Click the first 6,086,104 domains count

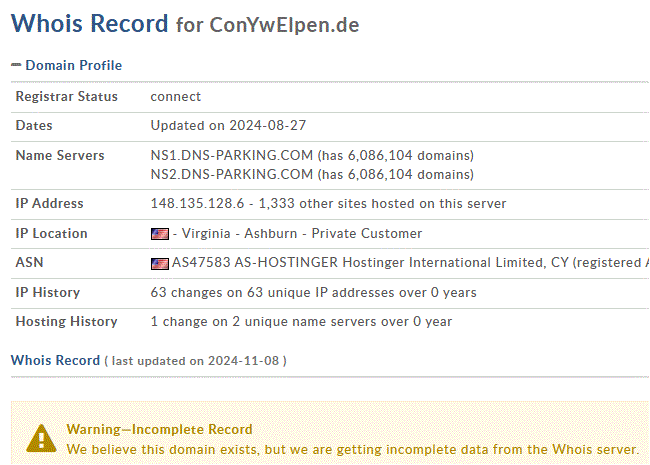tap(380, 155)
